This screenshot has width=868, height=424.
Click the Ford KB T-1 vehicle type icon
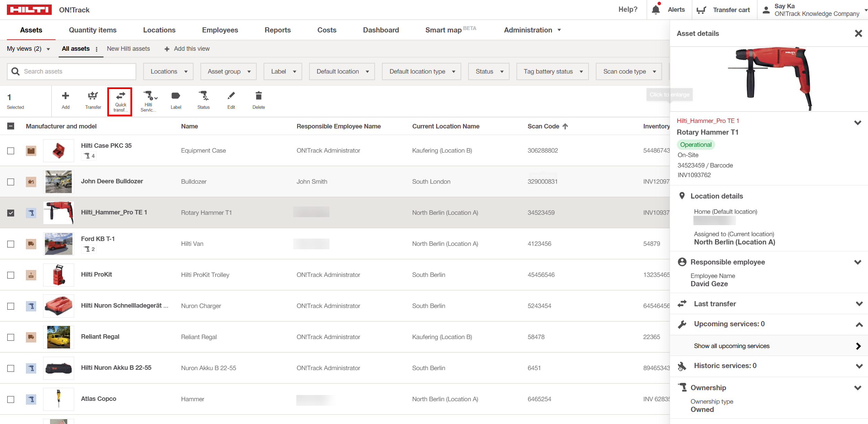point(31,244)
